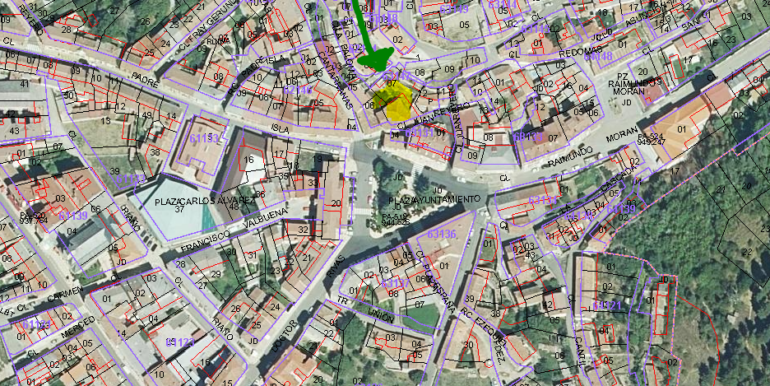This screenshot has height=386, width=770.
Task: Click the yellow highlighted parcel
Action: coord(393,102)
